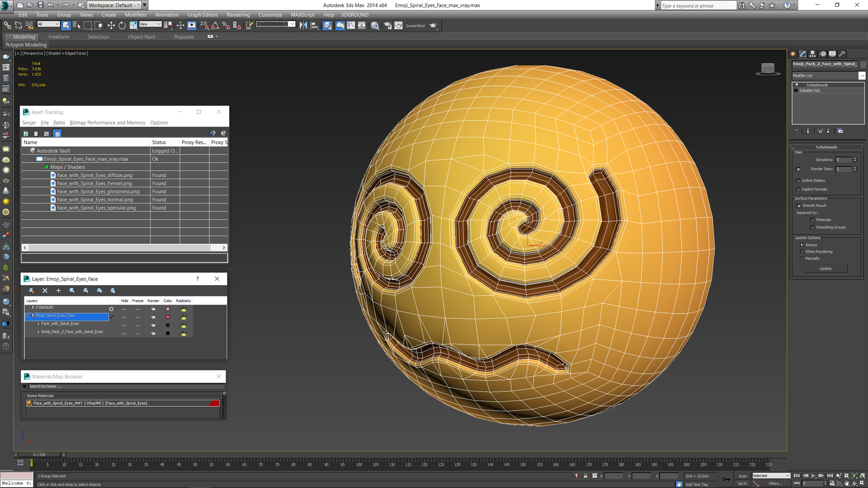Switch to the Object Paint ribbon tab
868x488 pixels.
pyautogui.click(x=142, y=37)
